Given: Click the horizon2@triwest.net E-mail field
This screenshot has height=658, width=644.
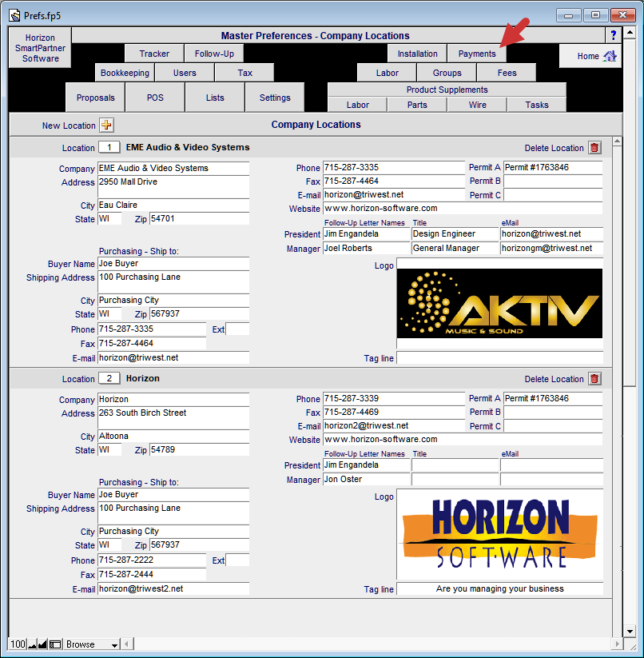Looking at the screenshot, I should [394, 425].
